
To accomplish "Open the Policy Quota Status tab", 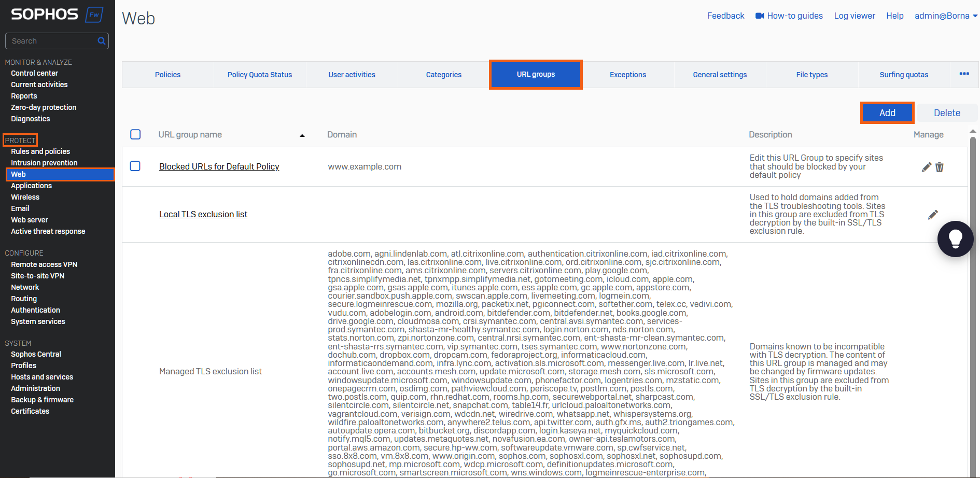I will click(x=260, y=75).
